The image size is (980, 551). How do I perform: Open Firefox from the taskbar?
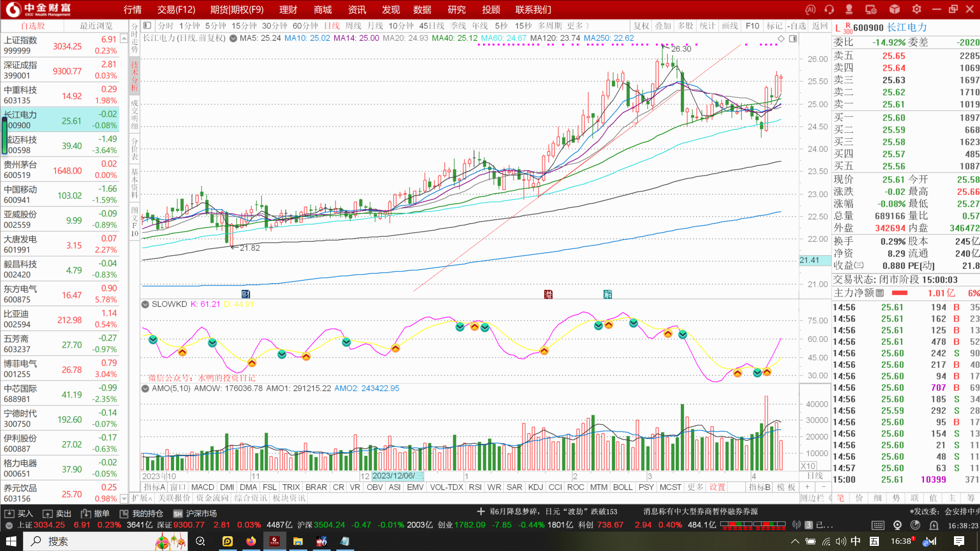(x=251, y=541)
